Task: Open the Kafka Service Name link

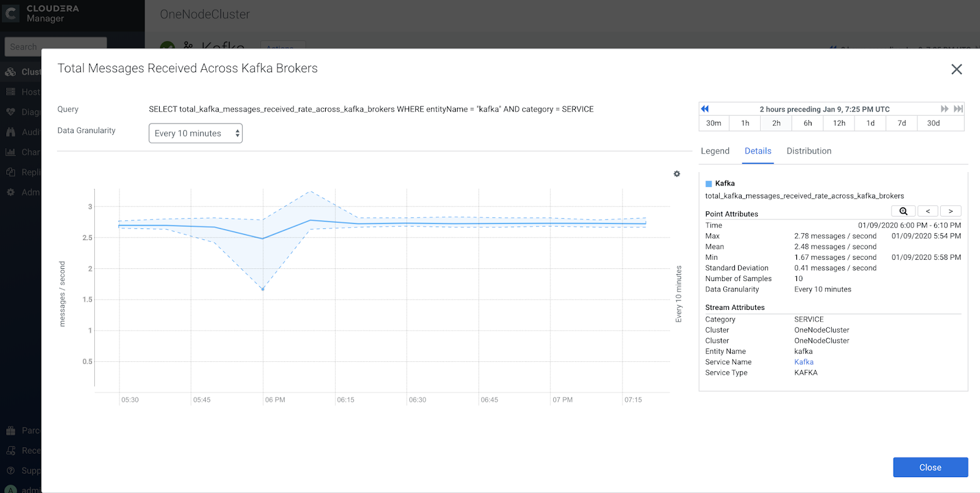Action: pos(804,362)
